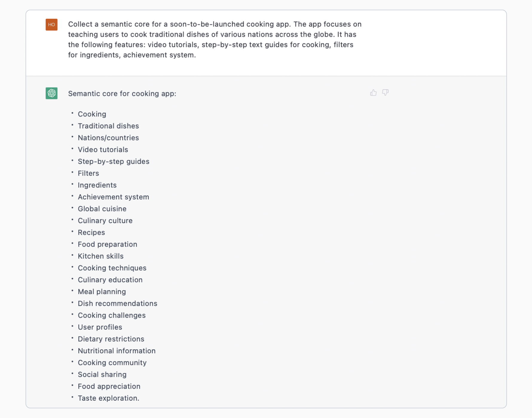
Task: Click the 'Nutritional information' list entry
Action: pyautogui.click(x=117, y=351)
